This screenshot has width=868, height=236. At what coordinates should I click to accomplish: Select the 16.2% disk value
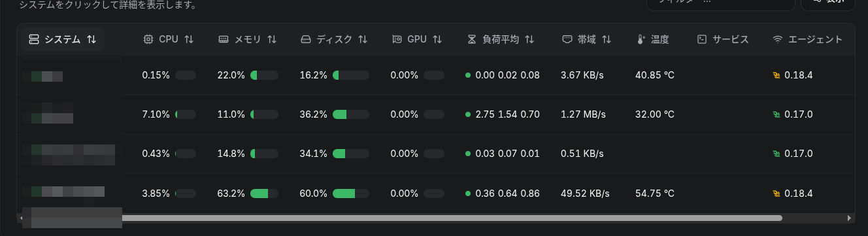314,75
